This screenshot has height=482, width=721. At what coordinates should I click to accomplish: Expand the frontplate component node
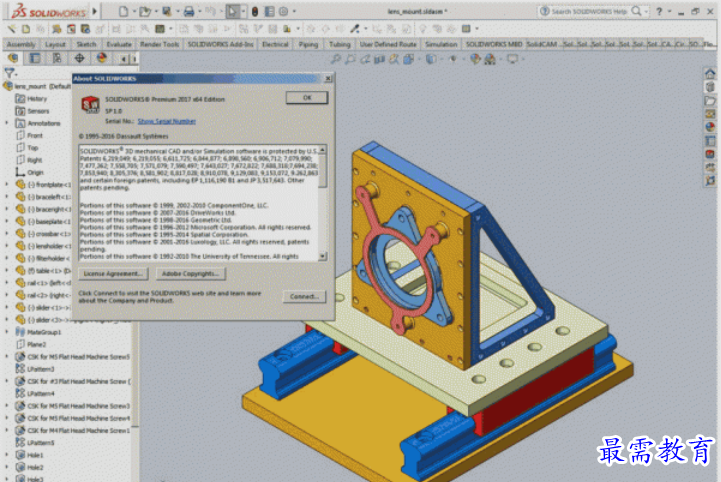tap(7, 184)
